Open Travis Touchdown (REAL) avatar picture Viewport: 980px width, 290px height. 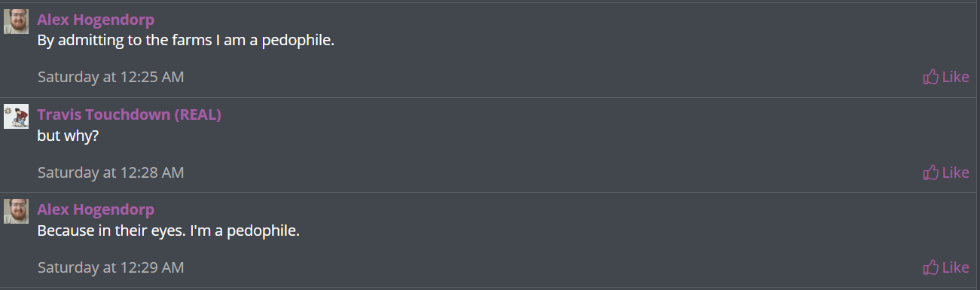click(17, 116)
